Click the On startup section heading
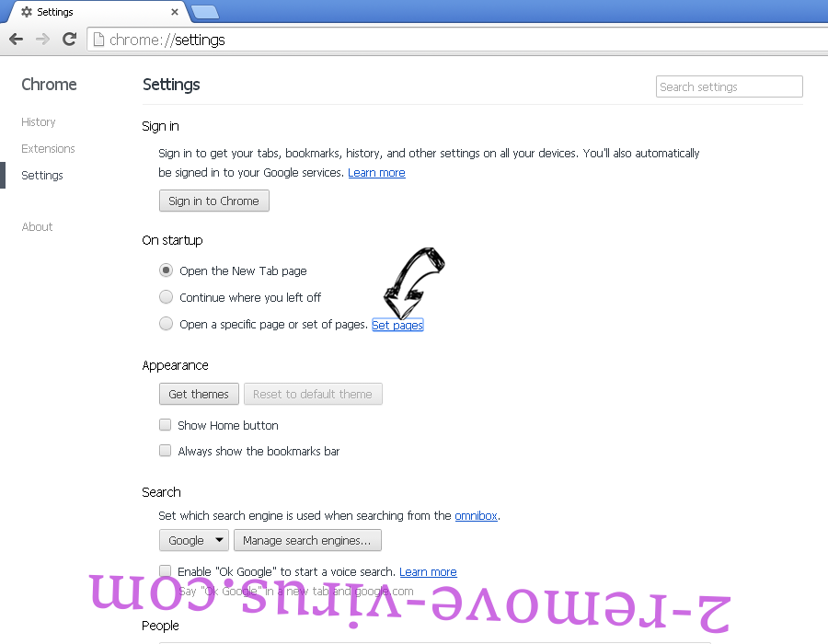The image size is (828, 644). (172, 240)
